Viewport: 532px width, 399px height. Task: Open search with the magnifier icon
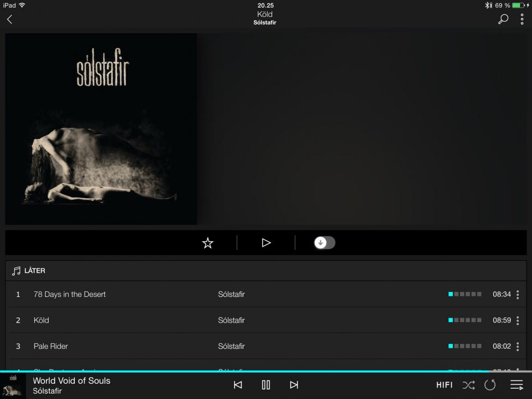503,19
